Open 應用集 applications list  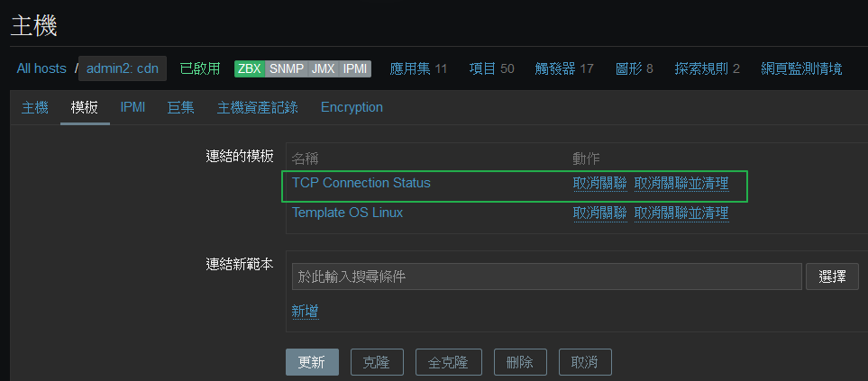410,68
